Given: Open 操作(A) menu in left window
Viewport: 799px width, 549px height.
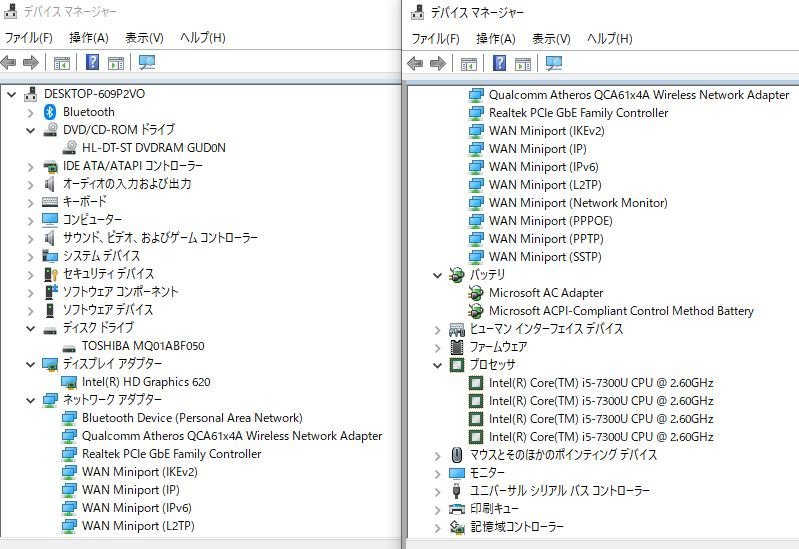Looking at the screenshot, I should (x=89, y=38).
